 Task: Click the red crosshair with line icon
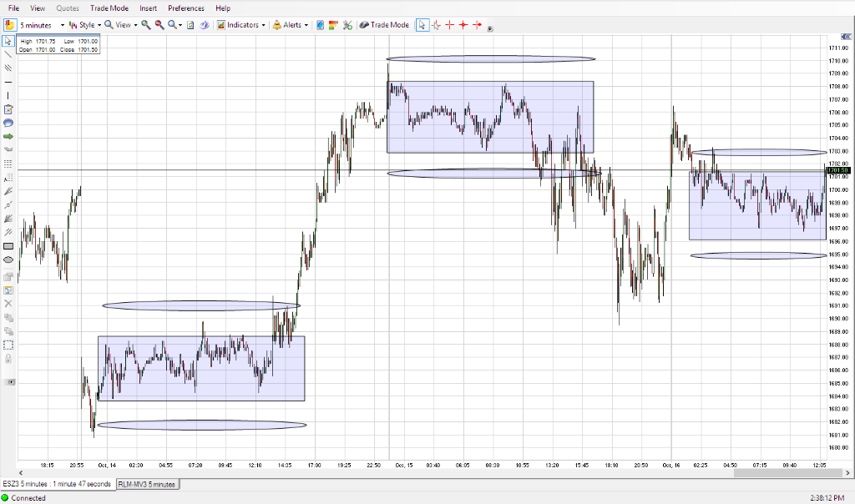click(x=477, y=25)
